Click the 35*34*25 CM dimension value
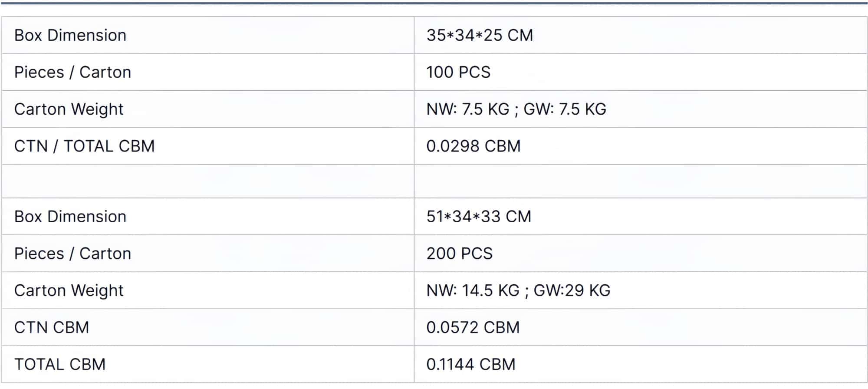The width and height of the screenshot is (868, 389). [480, 35]
